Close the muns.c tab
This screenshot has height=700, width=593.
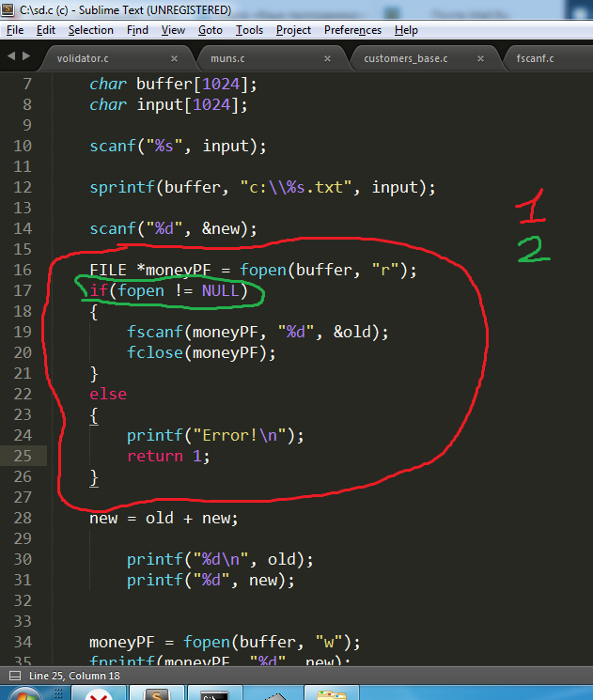327,58
